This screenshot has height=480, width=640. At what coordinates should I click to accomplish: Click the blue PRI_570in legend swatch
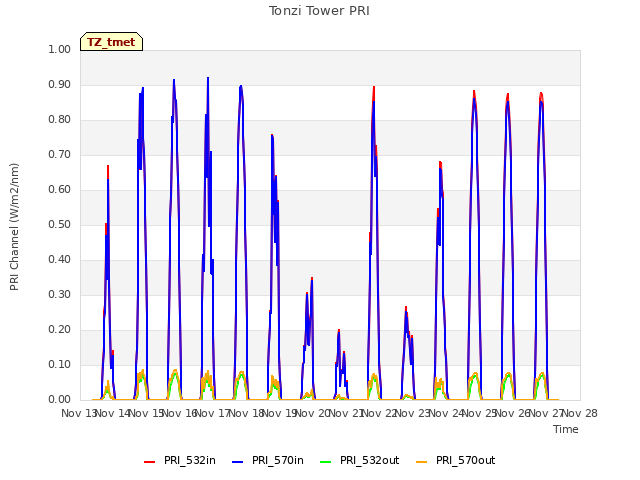238,462
